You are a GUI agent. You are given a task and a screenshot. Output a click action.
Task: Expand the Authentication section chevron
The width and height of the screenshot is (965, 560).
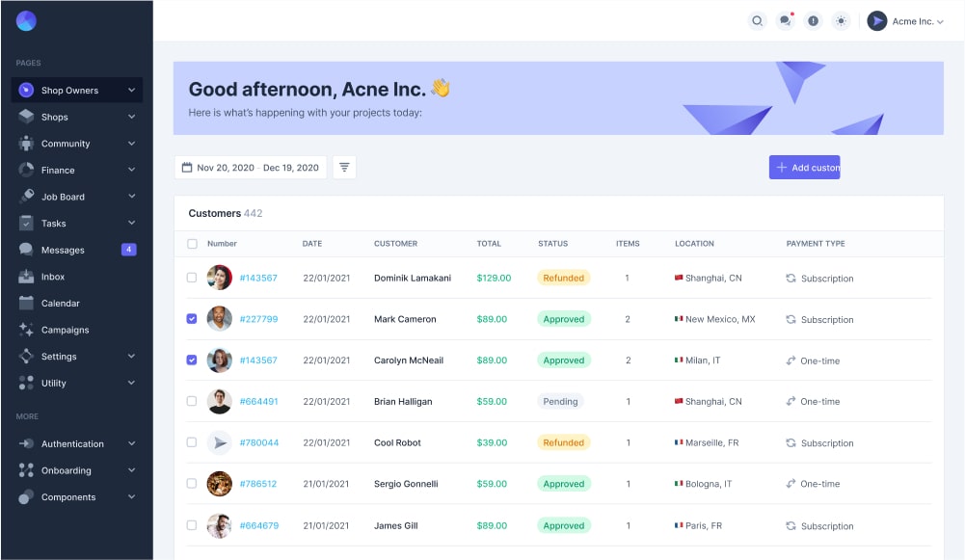pyautogui.click(x=131, y=444)
